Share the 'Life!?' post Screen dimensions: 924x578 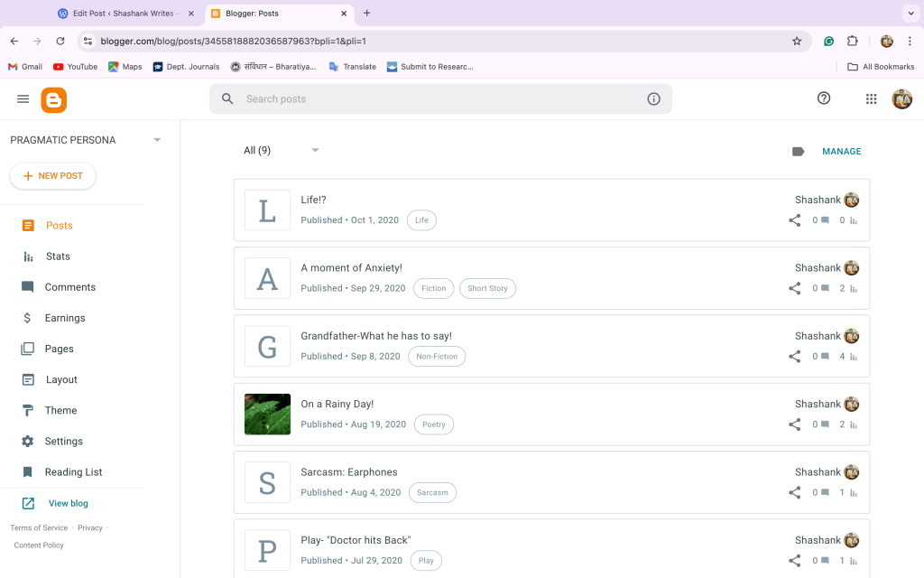tap(794, 220)
